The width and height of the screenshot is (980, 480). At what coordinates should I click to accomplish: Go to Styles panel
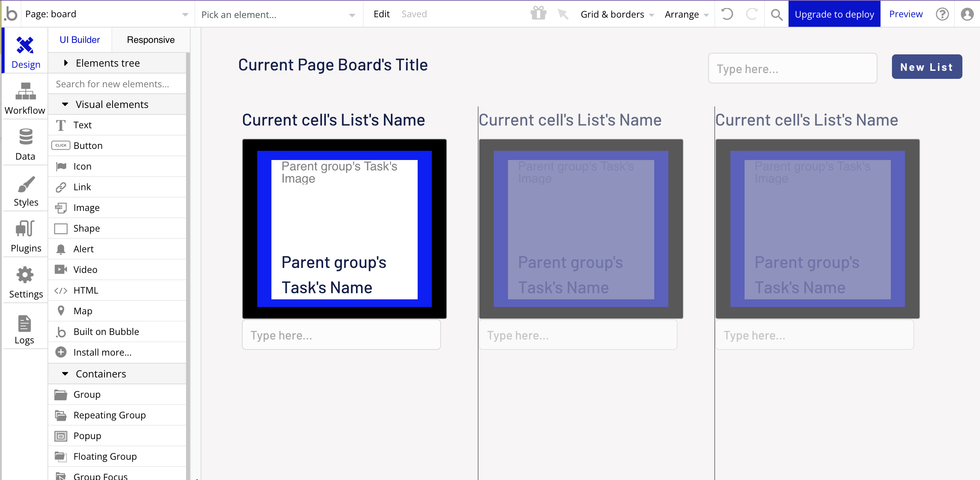[25, 190]
